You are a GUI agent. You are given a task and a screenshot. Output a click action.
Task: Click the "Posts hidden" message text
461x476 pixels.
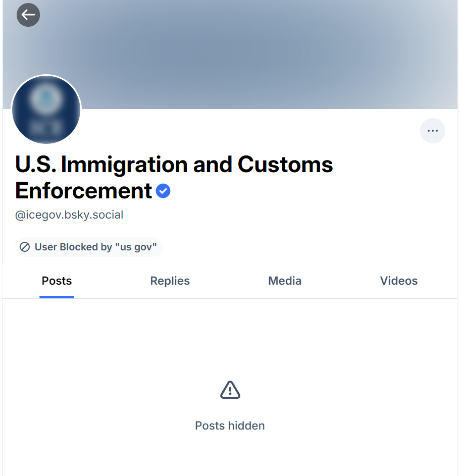coord(230,426)
